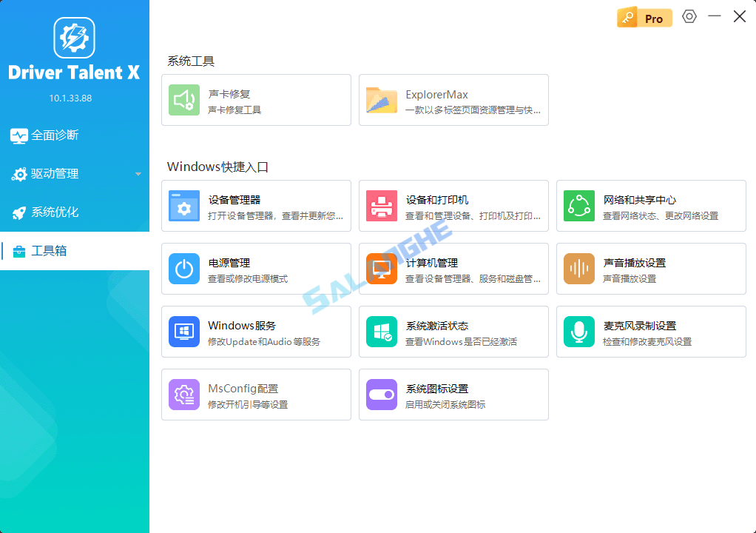Click the ExplorerMax folder icon
This screenshot has height=533, width=756.
pyautogui.click(x=381, y=100)
